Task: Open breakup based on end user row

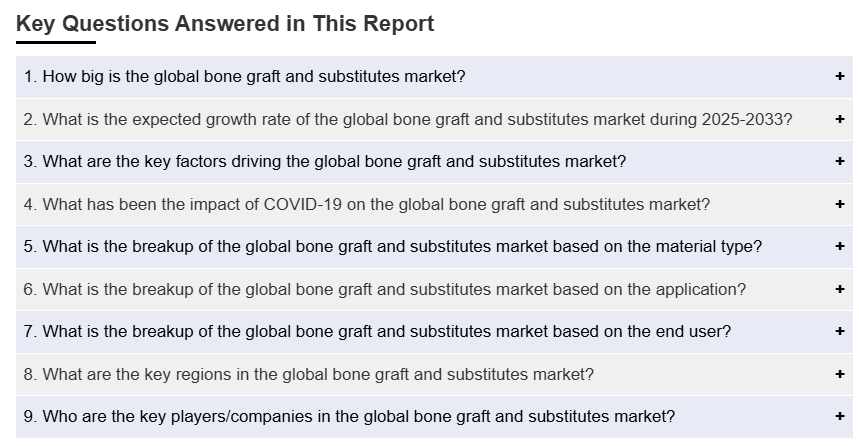Action: pyautogui.click(x=377, y=332)
